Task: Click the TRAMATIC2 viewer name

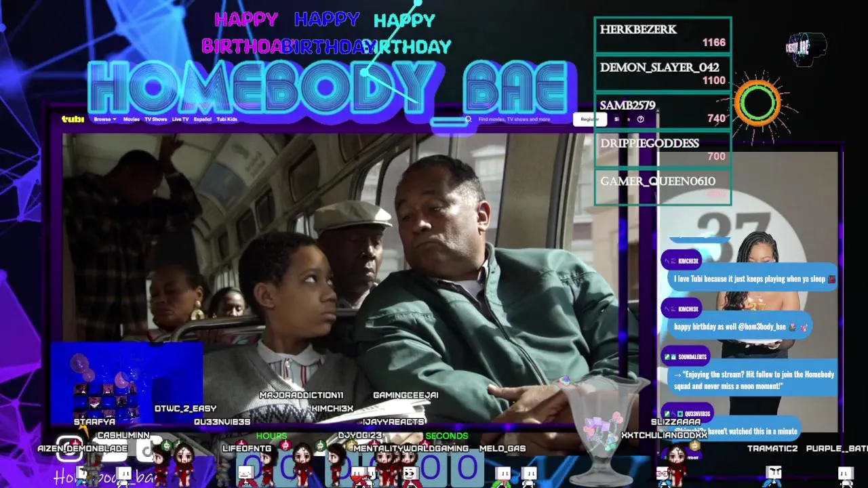Action: tap(772, 448)
